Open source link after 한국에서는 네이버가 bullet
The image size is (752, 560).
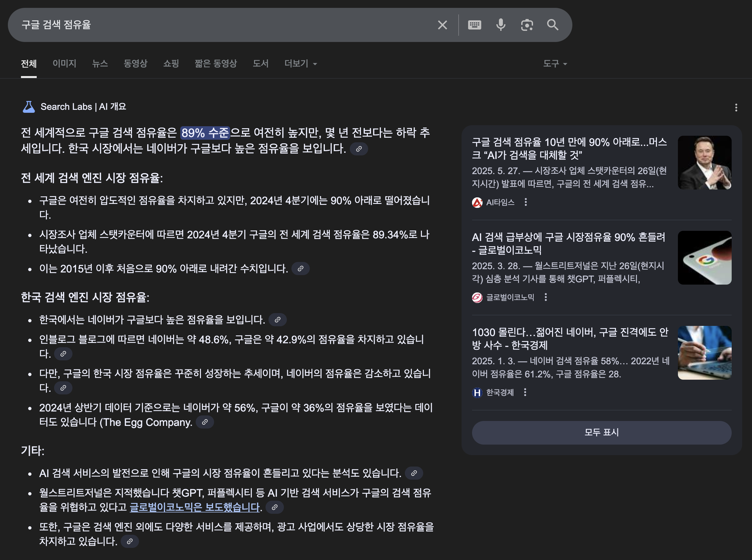(278, 320)
